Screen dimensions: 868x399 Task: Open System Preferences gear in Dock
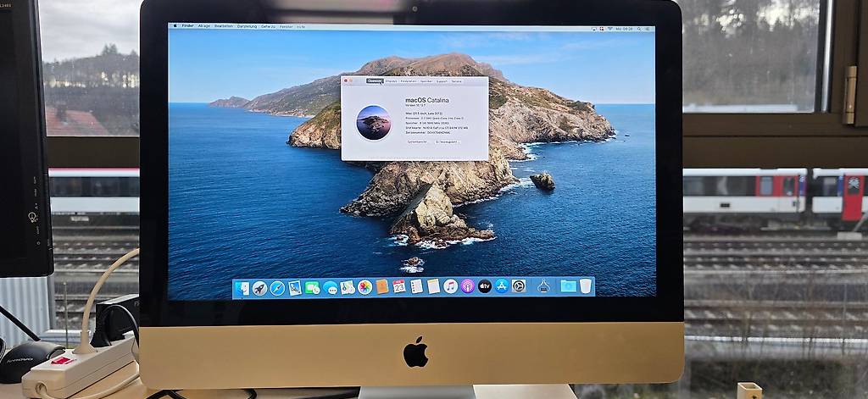(x=519, y=285)
